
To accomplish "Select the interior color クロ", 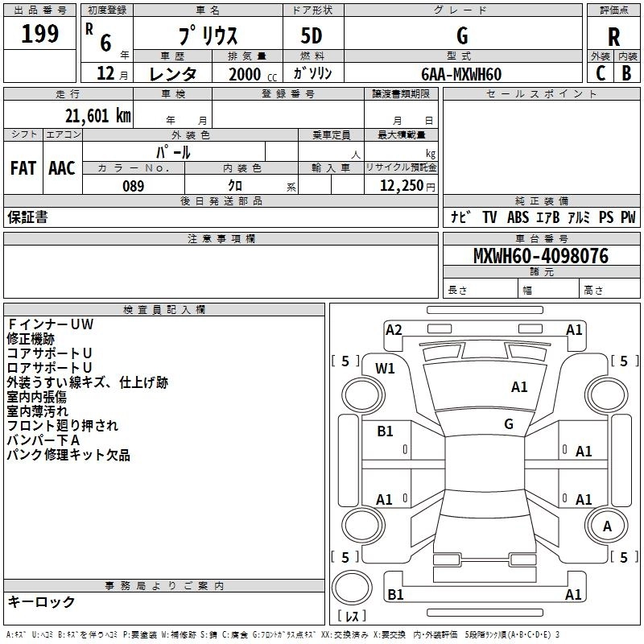I will (235, 186).
